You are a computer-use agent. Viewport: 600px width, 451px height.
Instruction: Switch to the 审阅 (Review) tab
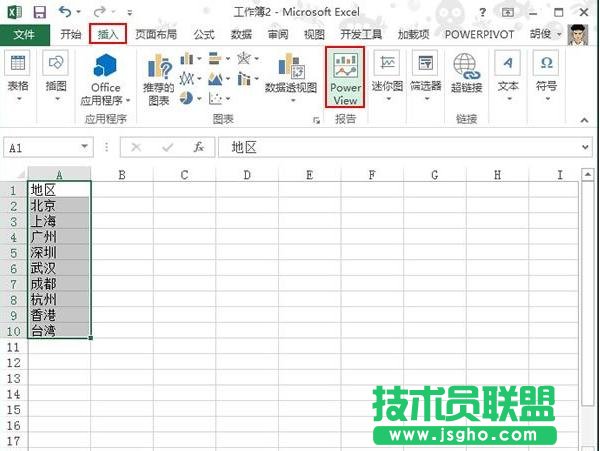click(278, 34)
